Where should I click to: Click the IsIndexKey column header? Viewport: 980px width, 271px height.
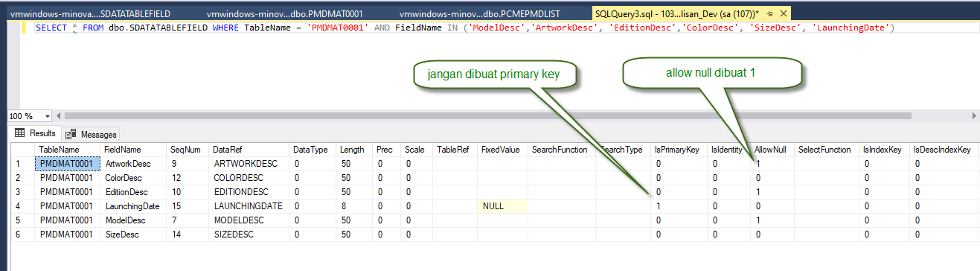click(883, 150)
